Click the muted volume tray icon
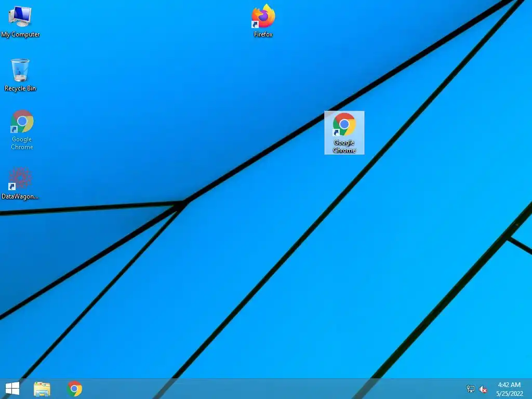Screen dimensions: 532x399 coord(483,389)
